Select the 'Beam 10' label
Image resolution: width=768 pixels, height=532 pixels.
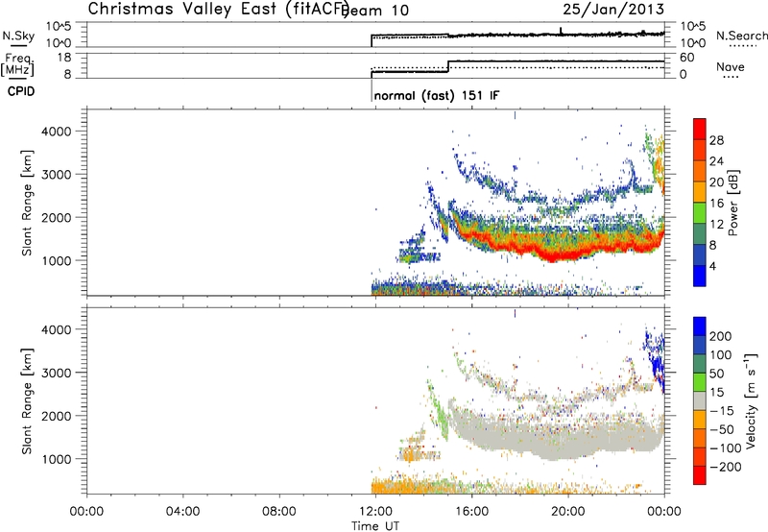[x=375, y=11]
